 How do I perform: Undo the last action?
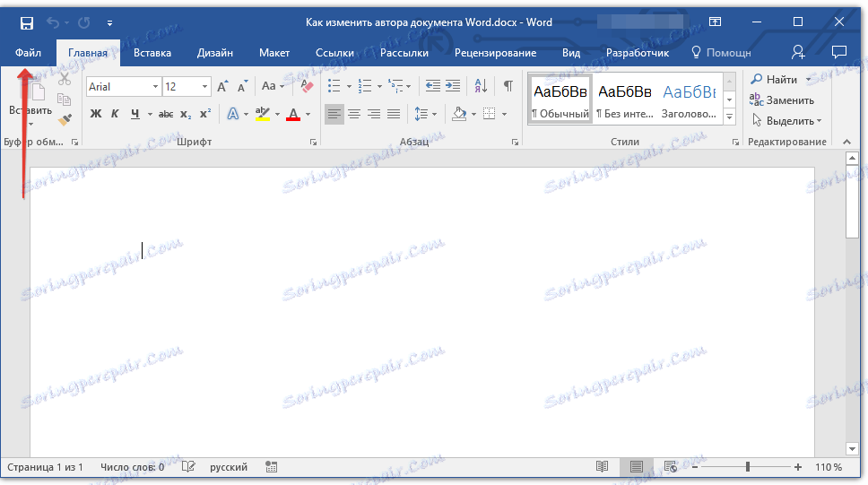53,22
